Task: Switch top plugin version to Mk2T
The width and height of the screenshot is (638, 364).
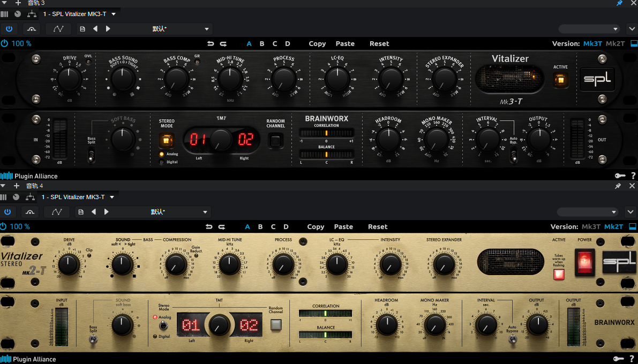Action: click(615, 43)
